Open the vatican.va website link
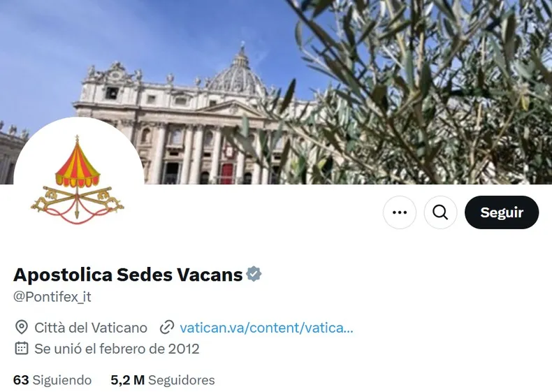552x392 pixels. coord(266,328)
